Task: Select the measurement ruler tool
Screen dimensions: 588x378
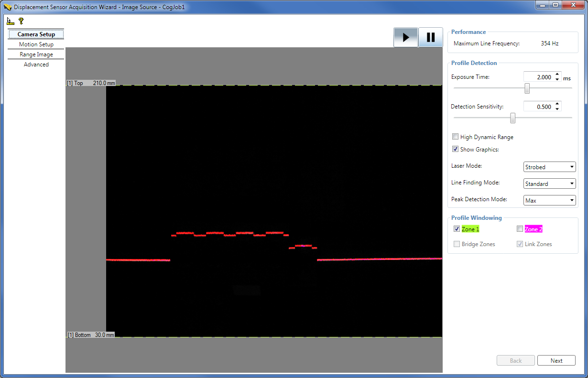Action: pos(10,21)
